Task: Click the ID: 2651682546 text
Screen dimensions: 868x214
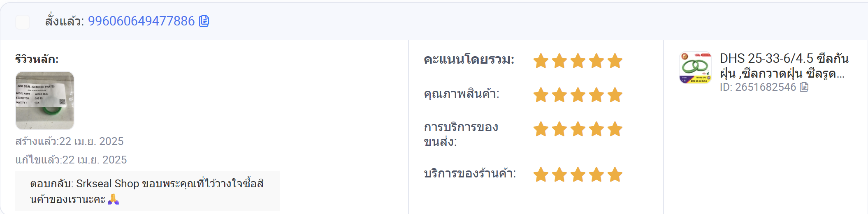Action: pyautogui.click(x=758, y=87)
